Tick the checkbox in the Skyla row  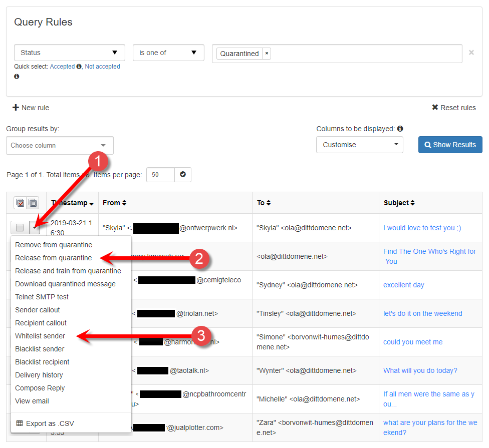point(20,228)
